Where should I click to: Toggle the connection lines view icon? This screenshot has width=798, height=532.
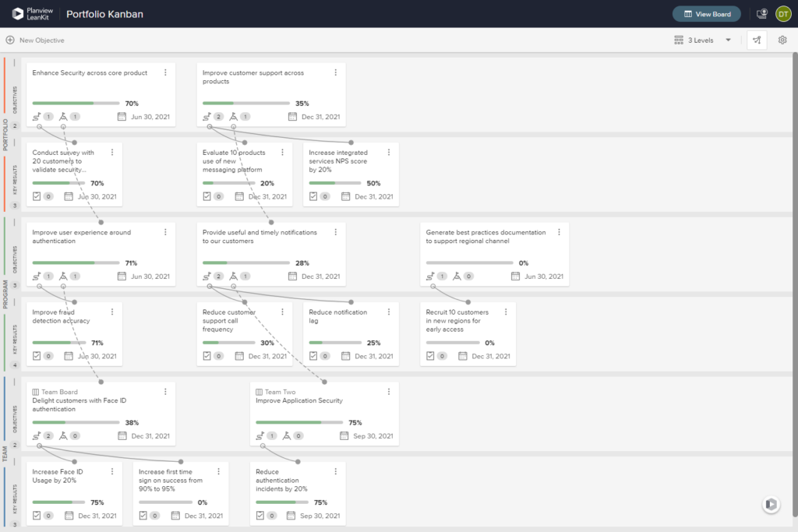coord(757,41)
